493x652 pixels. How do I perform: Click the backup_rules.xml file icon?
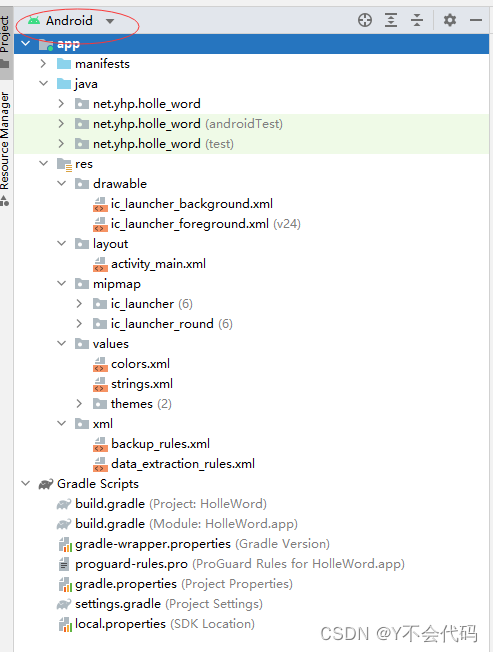pos(100,444)
